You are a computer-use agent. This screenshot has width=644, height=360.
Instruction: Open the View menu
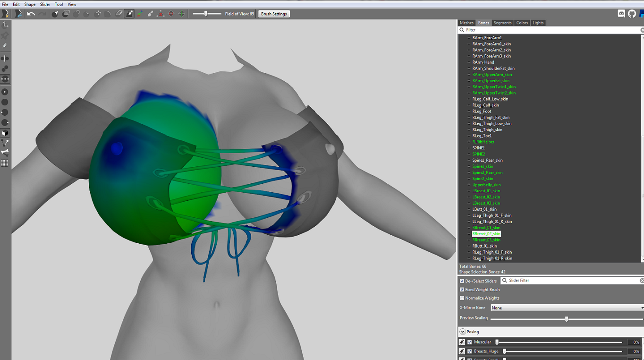pos(72,4)
